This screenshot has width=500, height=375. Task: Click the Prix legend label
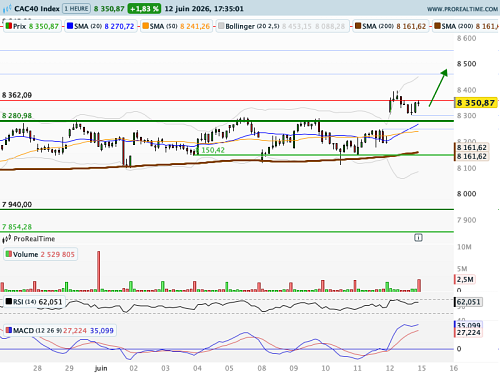pos(19,26)
